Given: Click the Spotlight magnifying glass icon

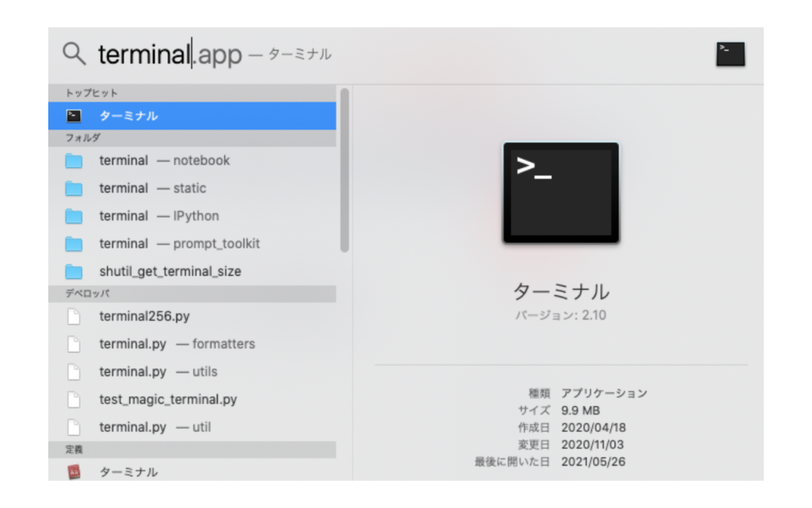Looking at the screenshot, I should point(74,53).
